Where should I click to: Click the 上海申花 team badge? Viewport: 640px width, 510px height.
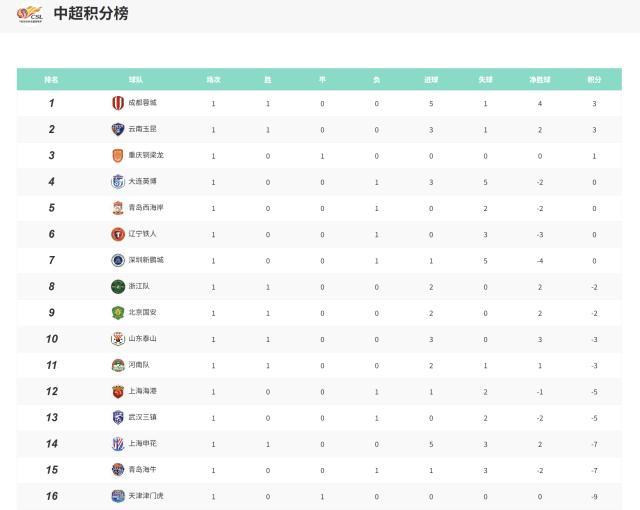(x=118, y=443)
